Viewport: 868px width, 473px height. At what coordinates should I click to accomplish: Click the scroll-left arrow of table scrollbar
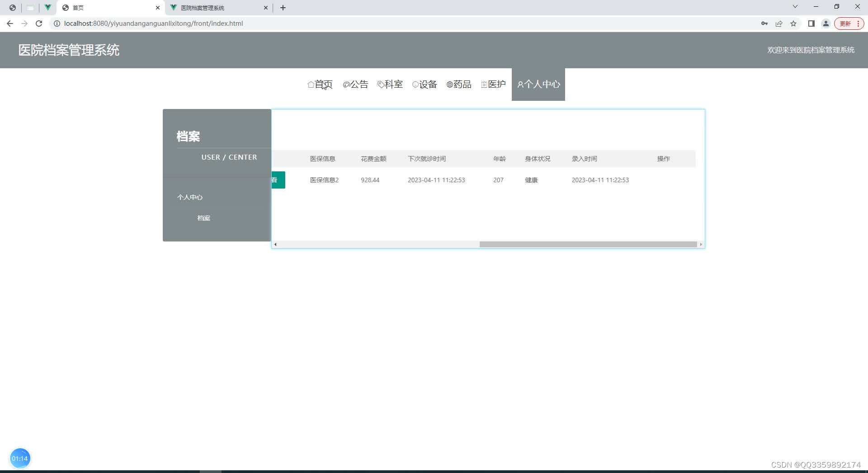275,244
